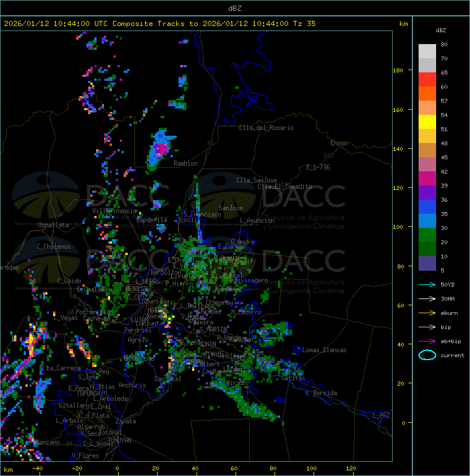Click the 'Clla.del_Rosario' map label

point(266,128)
